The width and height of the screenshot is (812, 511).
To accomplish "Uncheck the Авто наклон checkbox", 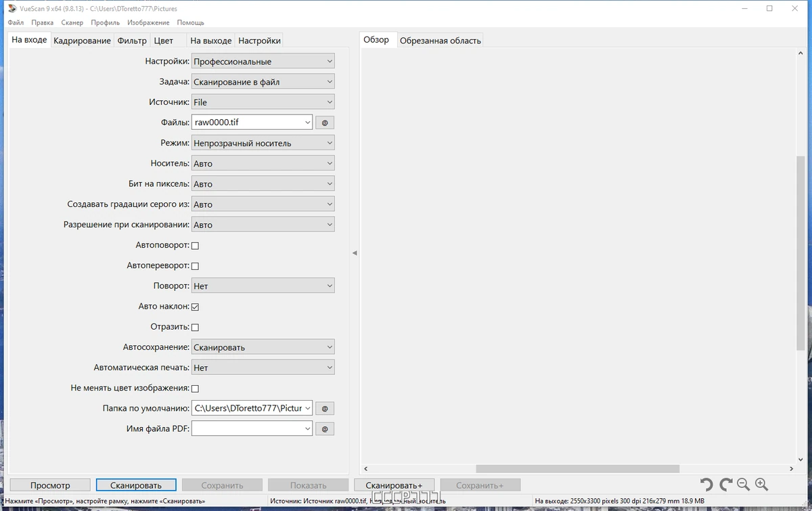I will [195, 307].
